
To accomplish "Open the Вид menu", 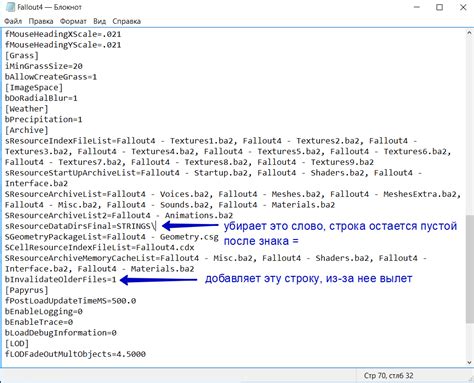I will coord(99,21).
